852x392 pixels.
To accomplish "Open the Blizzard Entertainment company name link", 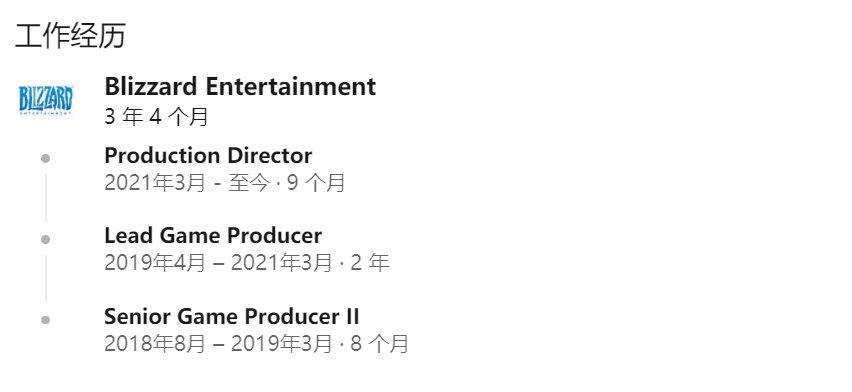I will [240, 86].
